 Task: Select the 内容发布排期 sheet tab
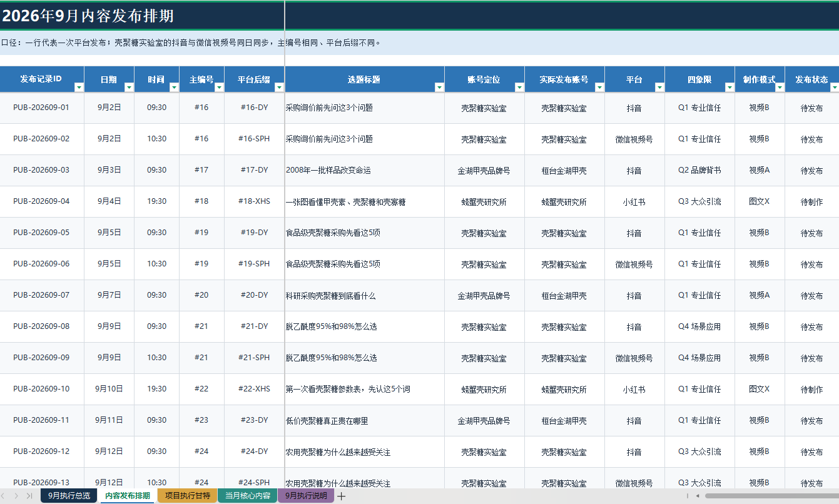(128, 496)
